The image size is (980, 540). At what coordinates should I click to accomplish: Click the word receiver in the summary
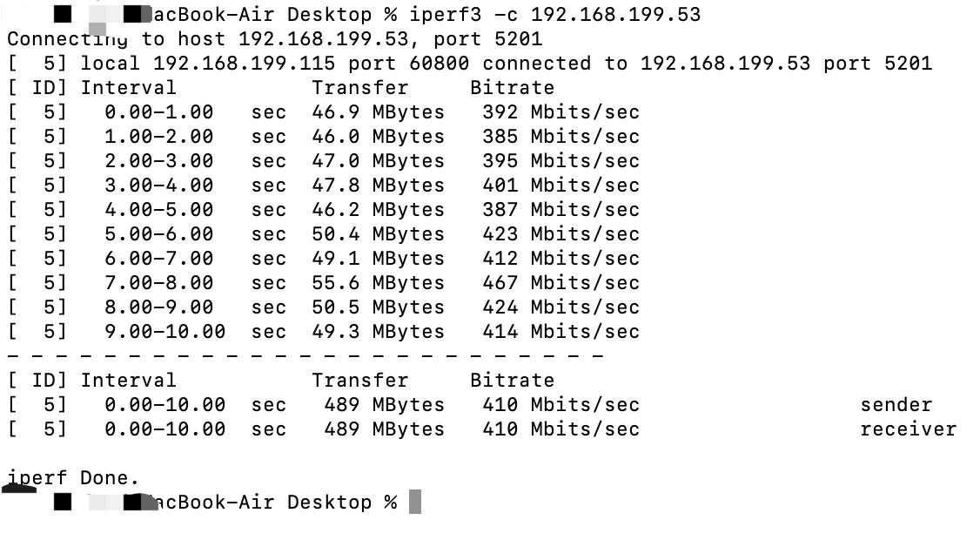908,429
